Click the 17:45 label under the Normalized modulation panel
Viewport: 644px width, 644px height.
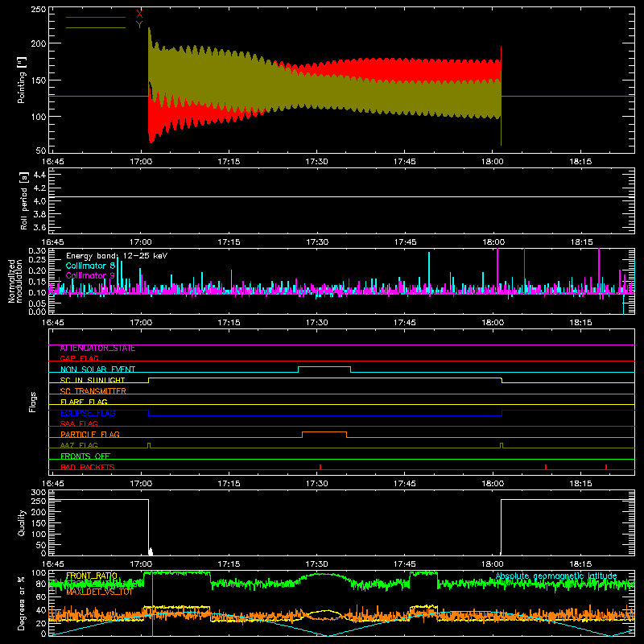405,323
